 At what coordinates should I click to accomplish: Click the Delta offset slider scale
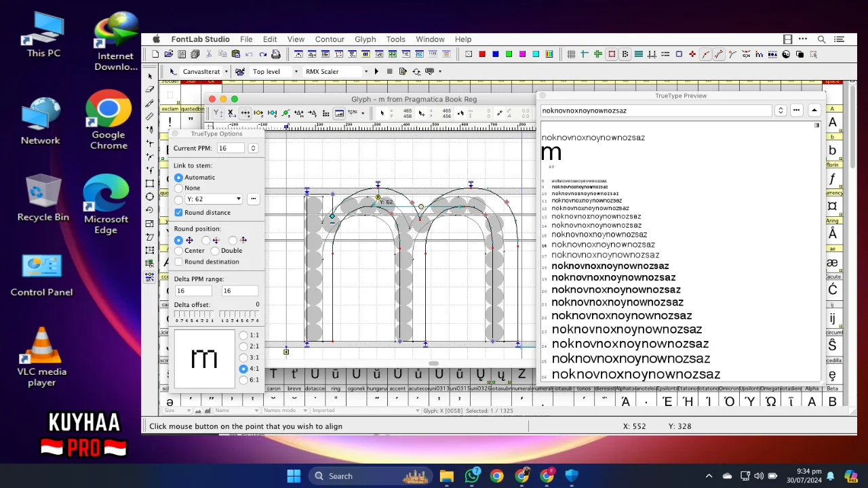(x=216, y=317)
